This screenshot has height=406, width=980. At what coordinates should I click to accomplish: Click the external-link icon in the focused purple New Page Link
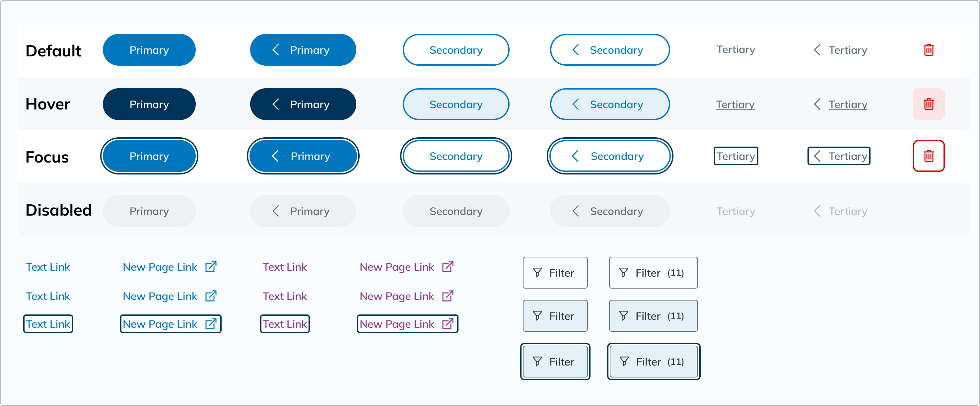click(448, 324)
